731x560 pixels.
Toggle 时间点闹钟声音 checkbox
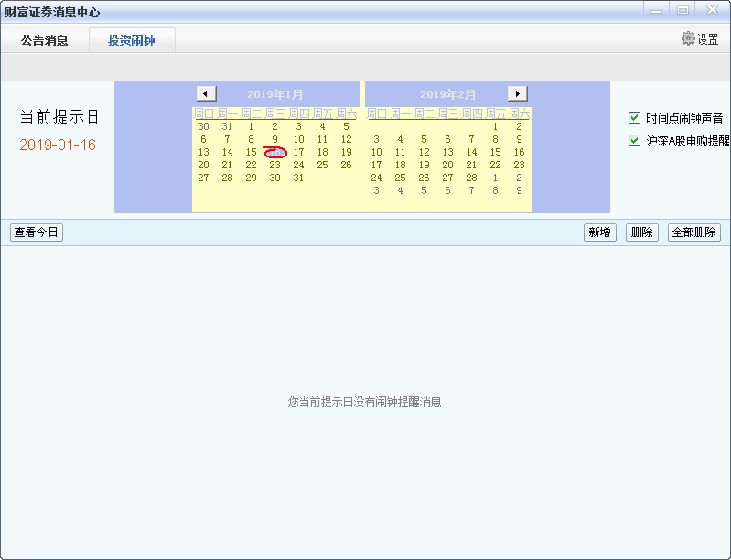(634, 118)
